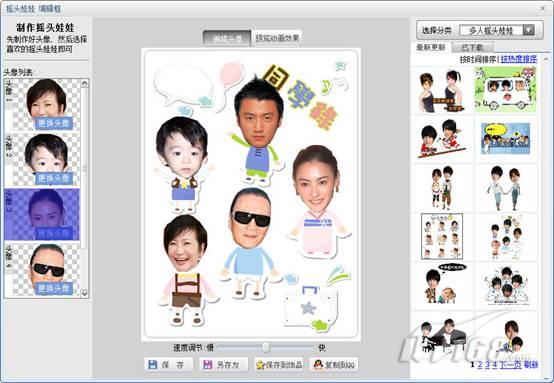Click 更换头像 on baby boy avatar
Screen dimensions: 554x383
54,178
